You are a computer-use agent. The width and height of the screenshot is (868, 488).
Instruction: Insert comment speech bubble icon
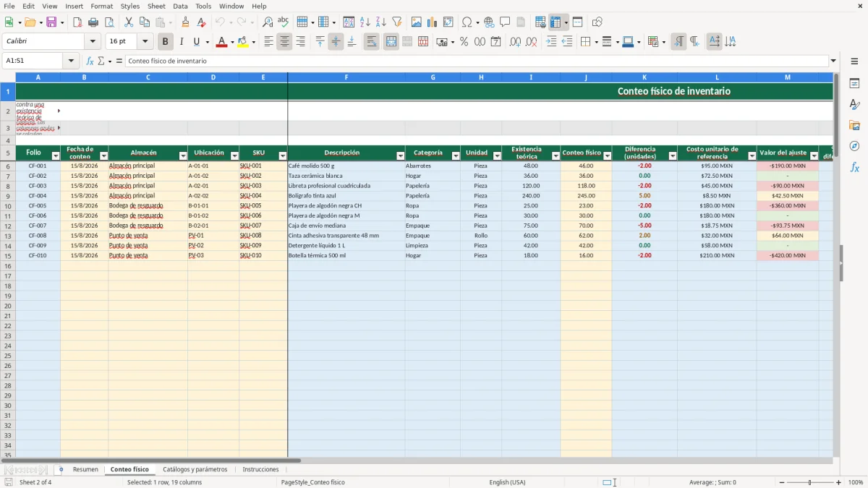point(505,22)
